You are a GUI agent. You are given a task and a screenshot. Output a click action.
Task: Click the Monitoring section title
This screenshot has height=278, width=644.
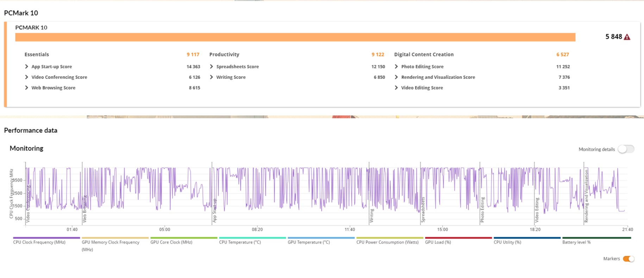26,148
